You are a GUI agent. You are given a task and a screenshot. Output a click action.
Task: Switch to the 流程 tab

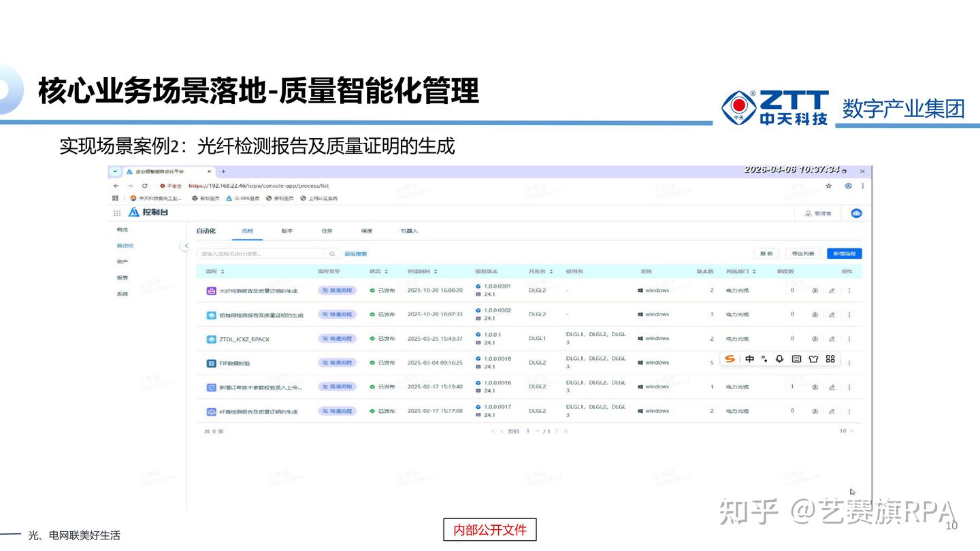click(x=247, y=231)
